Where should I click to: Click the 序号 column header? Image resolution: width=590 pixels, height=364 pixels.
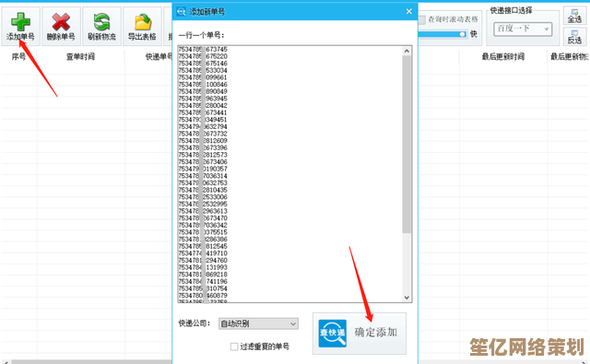tap(18, 57)
